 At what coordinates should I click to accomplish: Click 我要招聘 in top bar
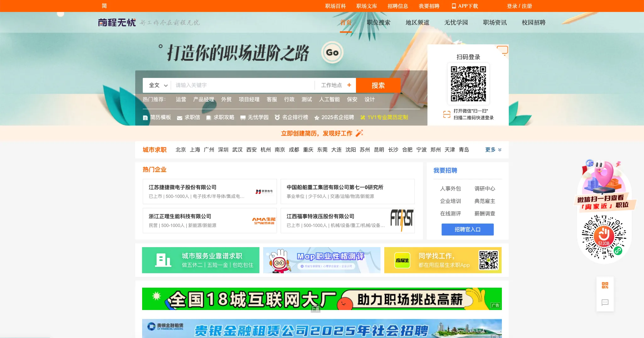(429, 6)
